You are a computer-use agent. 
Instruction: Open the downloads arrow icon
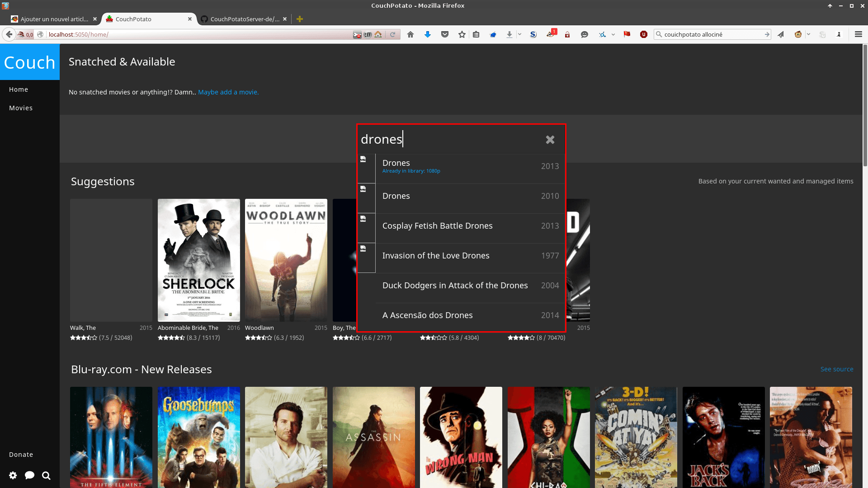tap(509, 34)
